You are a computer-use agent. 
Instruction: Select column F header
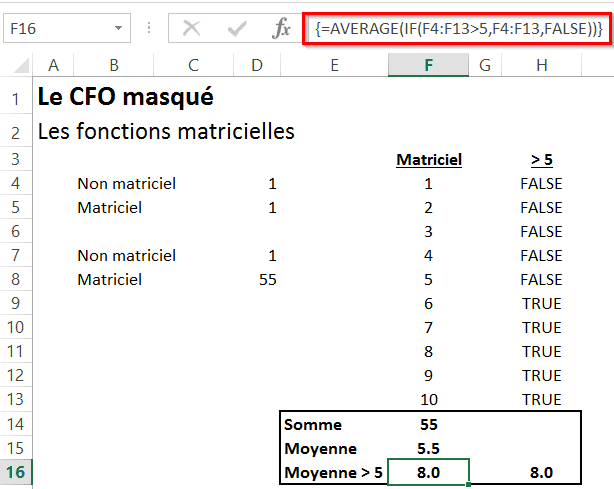[x=428, y=66]
